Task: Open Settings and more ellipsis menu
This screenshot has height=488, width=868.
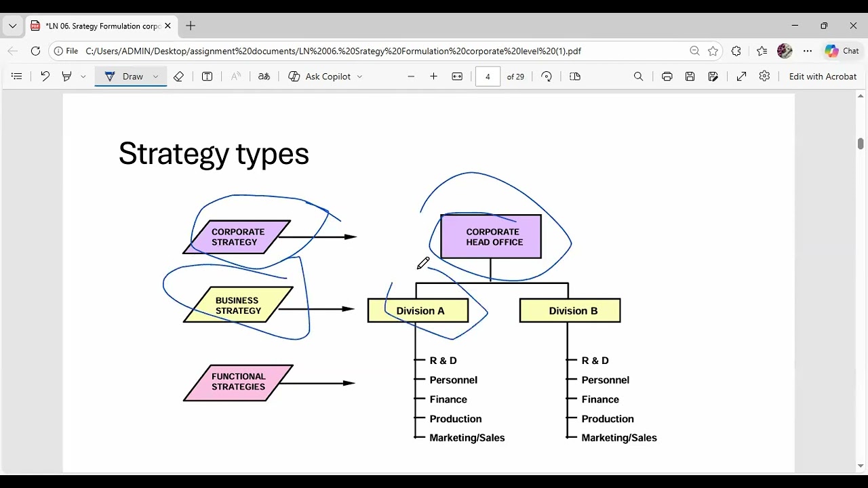Action: (807, 51)
